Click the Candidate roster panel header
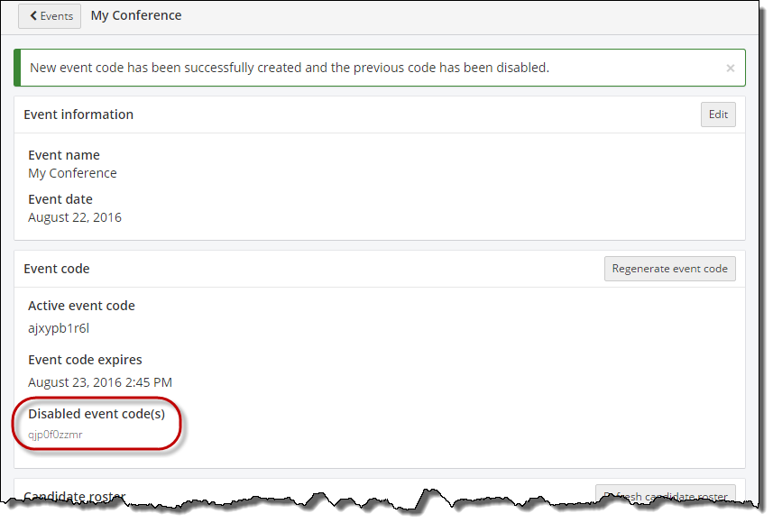 74,496
